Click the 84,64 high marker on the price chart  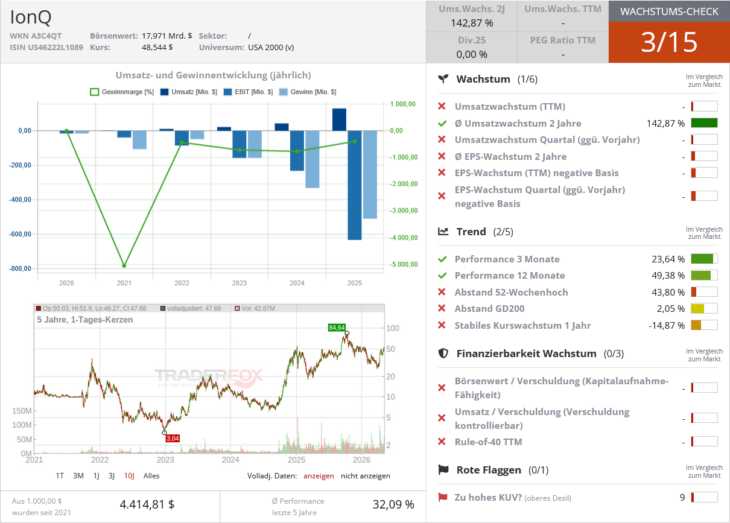337,327
